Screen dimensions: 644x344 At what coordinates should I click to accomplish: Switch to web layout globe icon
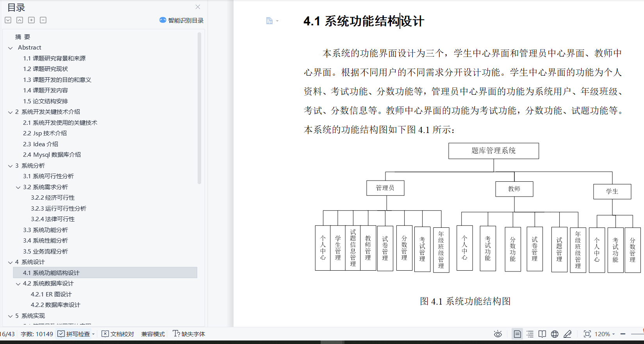tap(555, 334)
